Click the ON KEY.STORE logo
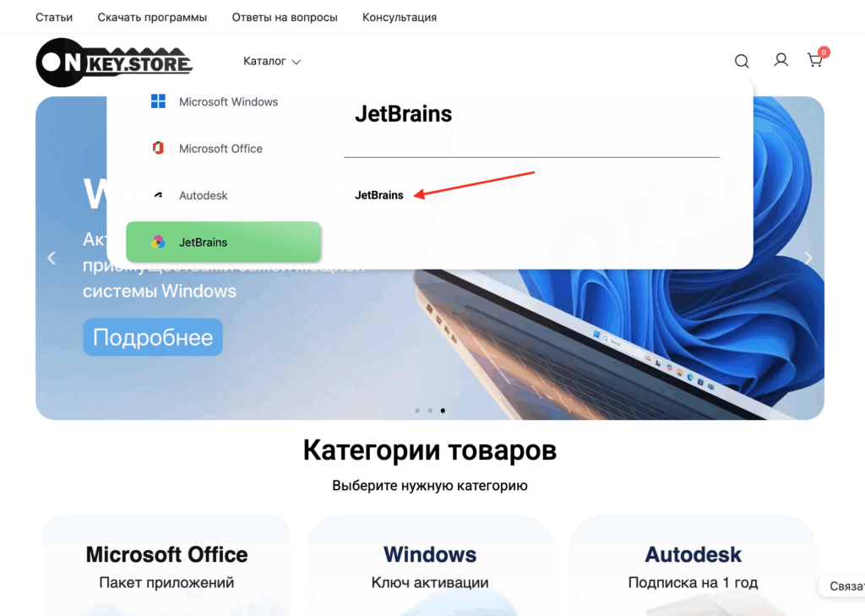This screenshot has height=616, width=865. (x=114, y=63)
